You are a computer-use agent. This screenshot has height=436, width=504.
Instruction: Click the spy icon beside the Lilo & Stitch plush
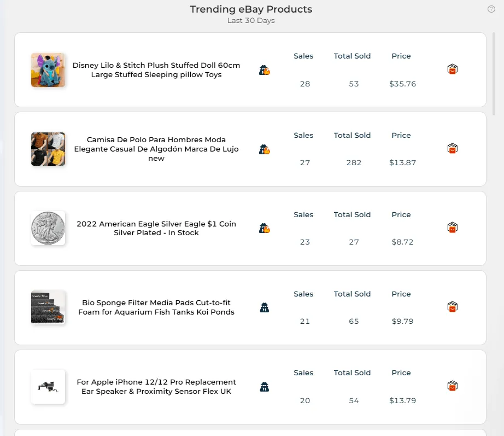264,69
